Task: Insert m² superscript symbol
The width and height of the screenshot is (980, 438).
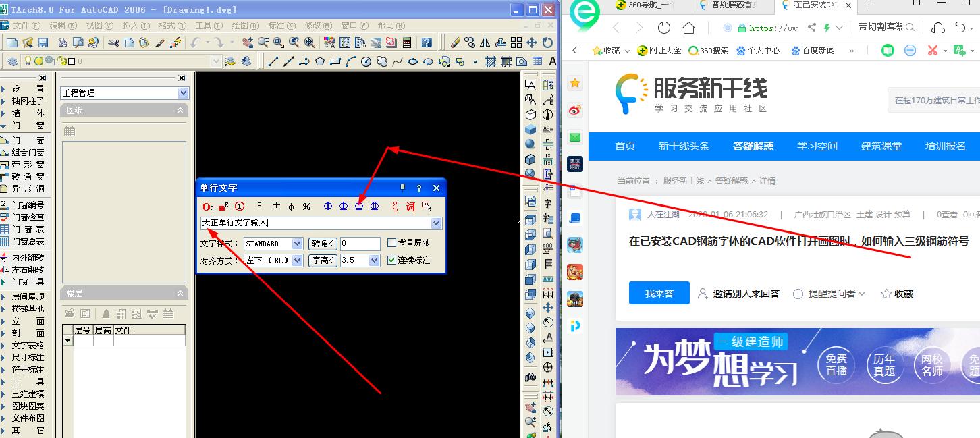Action: point(223,206)
